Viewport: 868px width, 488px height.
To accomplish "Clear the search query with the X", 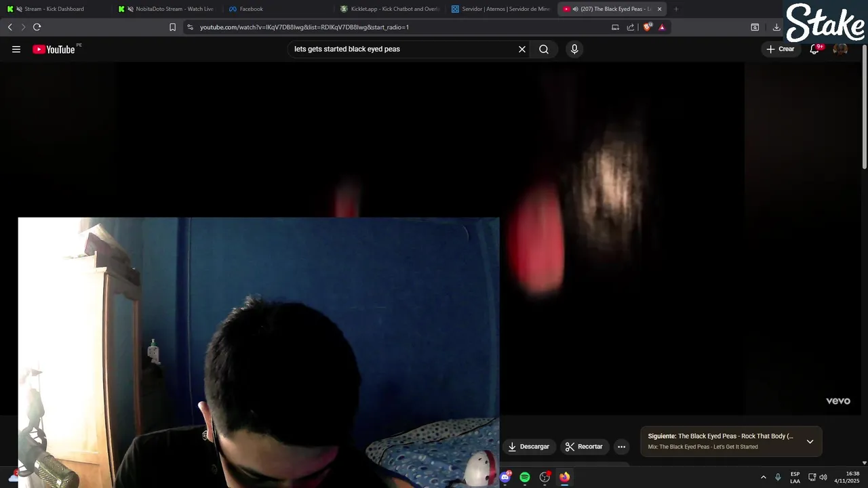I will point(522,49).
